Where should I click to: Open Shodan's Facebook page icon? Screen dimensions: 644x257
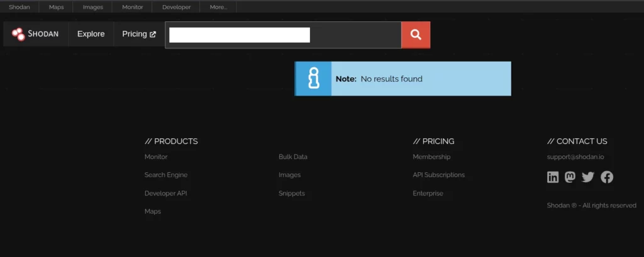(607, 177)
